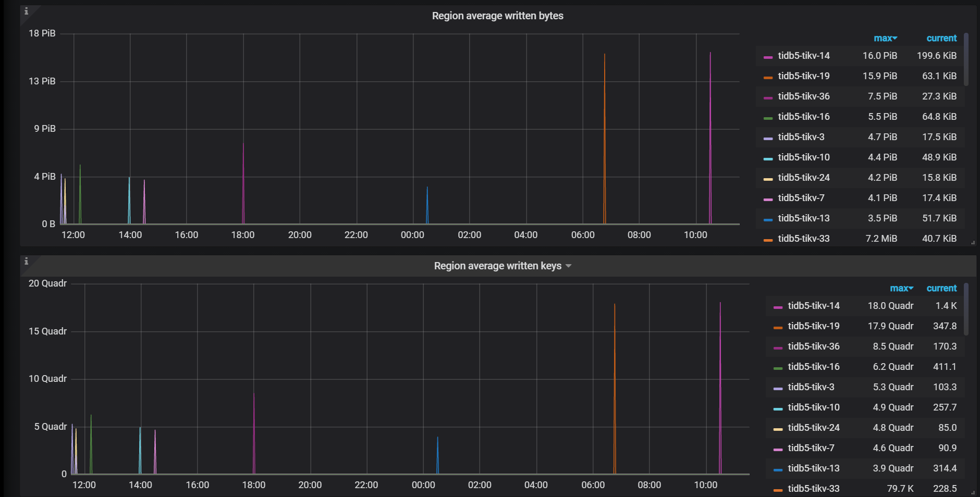The width and height of the screenshot is (980, 497).
Task: Open color picker for tidb5-tikv-14 bytes swatch
Action: [768, 57]
